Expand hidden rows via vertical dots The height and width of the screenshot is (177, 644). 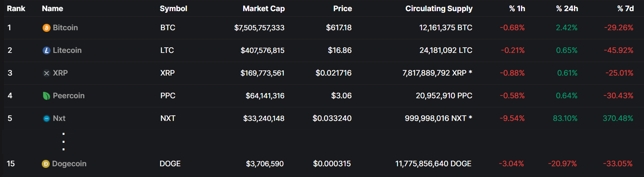(x=64, y=142)
